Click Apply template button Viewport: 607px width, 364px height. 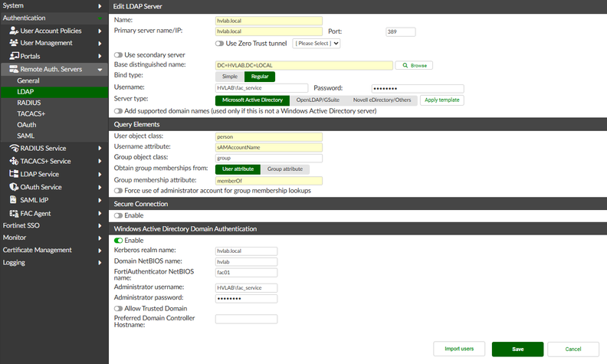pyautogui.click(x=441, y=100)
